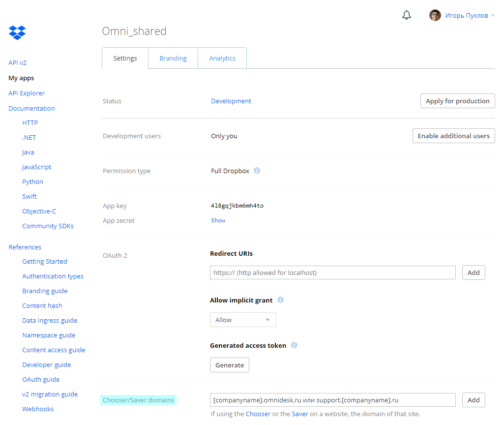This screenshot has height=425, width=504.
Task: Show info about Generated access token
Action: click(x=294, y=345)
